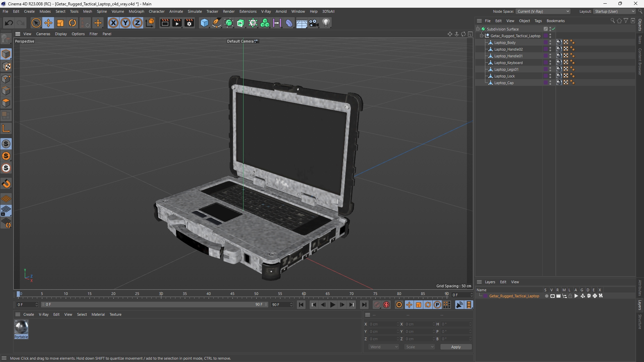Toggle layer render icon for Getac_Rugged_Tactical_Laptop
644x362 pixels.
[x=558, y=296]
